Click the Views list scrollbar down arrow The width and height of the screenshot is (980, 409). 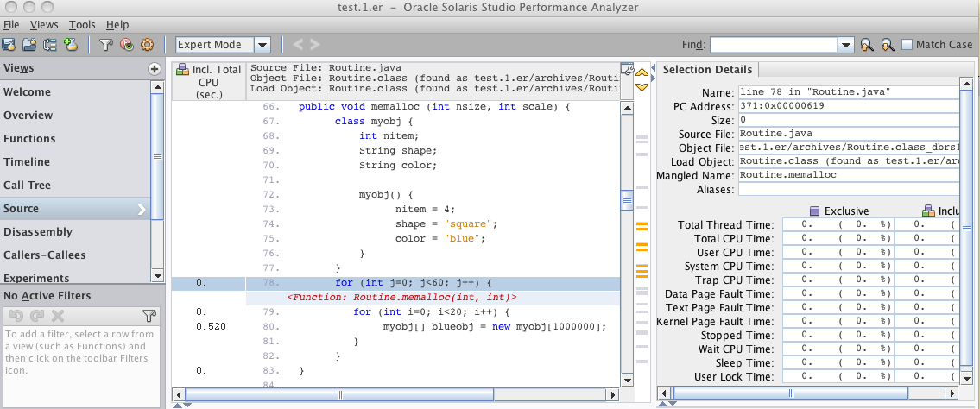click(x=157, y=274)
